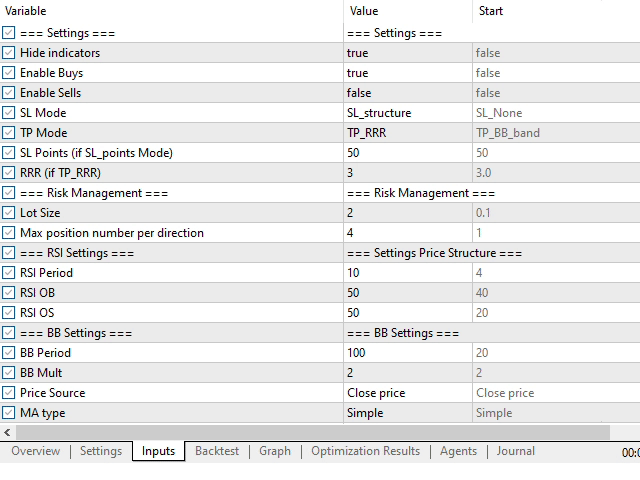Click the horizontal scrollbar thumb
This screenshot has height=480, width=640.
[313, 432]
